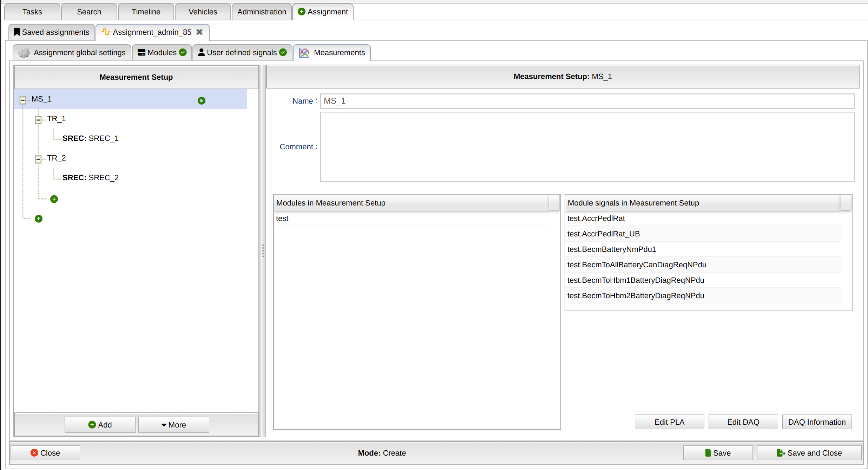Select SREC_2 in the setup tree
Screen dimensions: 868x470
pyautogui.click(x=91, y=178)
